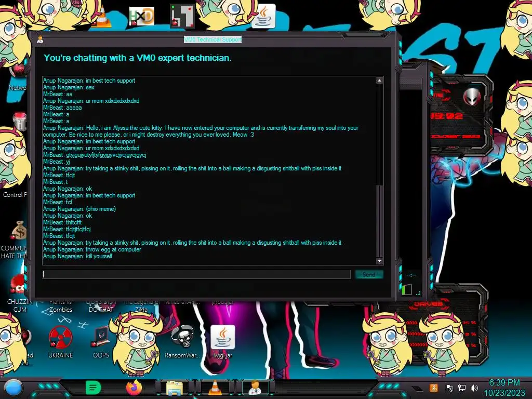This screenshot has height=399, width=532.
Task: Click the Java update tray icon
Action: pyautogui.click(x=434, y=388)
